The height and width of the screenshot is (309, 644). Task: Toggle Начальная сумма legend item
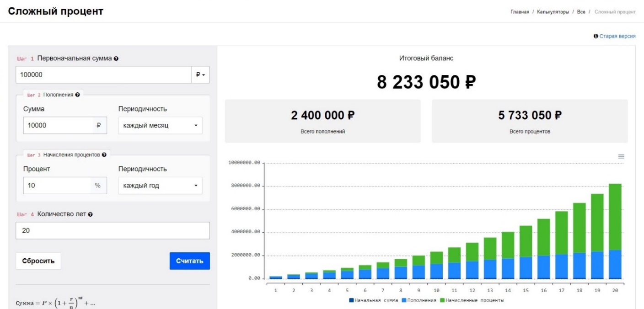tap(373, 300)
